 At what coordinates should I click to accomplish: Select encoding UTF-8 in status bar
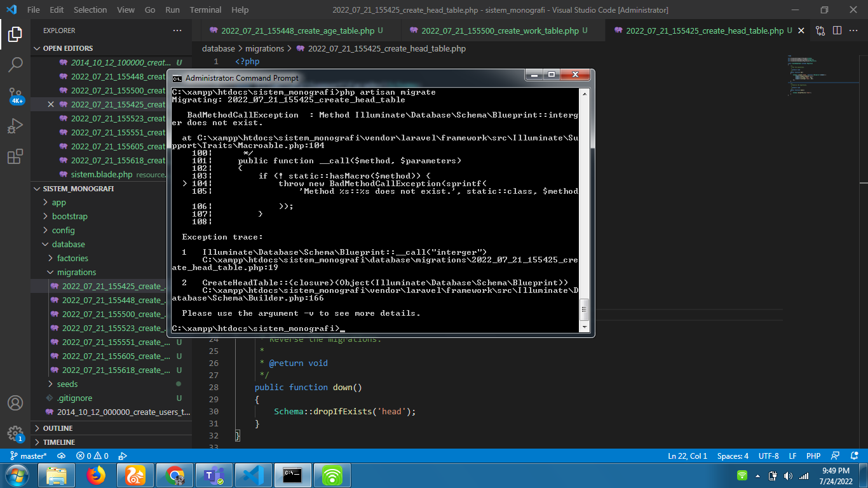pos(768,456)
